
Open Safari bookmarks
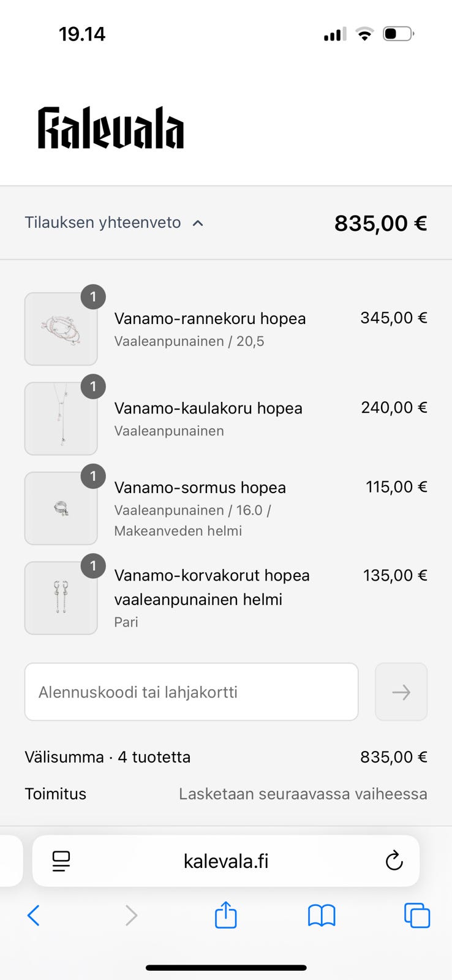(x=322, y=916)
